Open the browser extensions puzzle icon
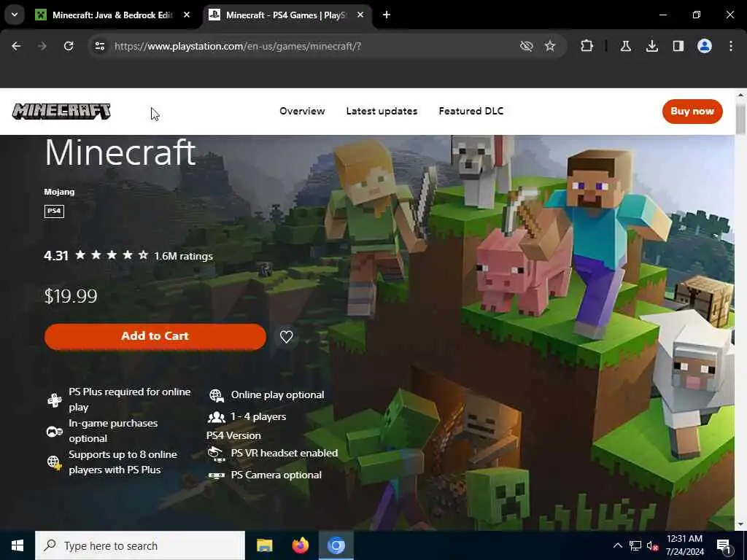This screenshot has width=747, height=560. (x=587, y=46)
